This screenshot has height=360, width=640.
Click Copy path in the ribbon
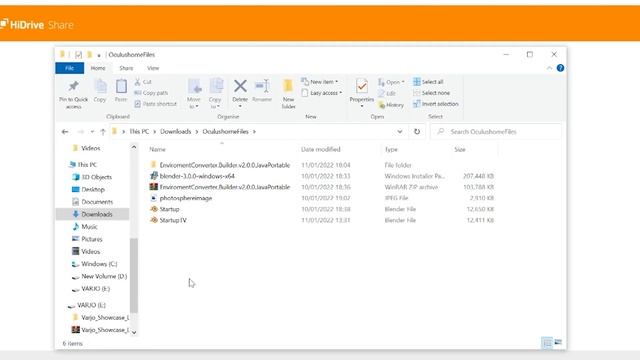(151, 93)
